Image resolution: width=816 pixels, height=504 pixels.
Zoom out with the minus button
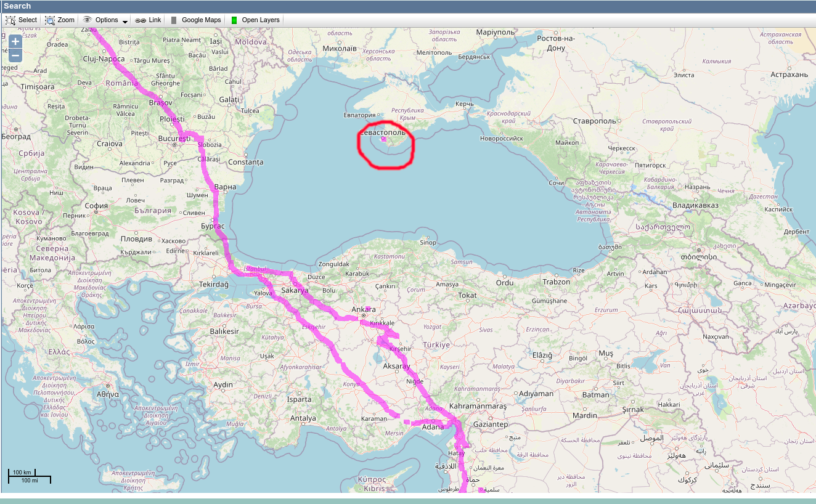(x=15, y=55)
